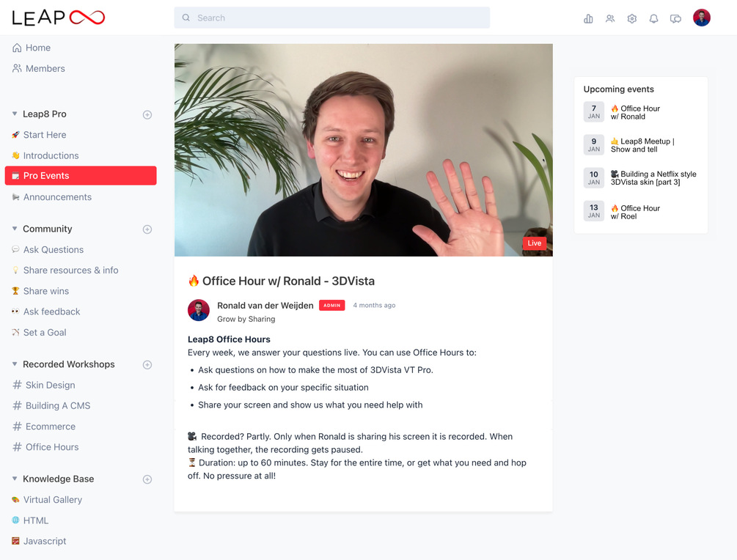Click the search input field
Image resolution: width=737 pixels, height=560 pixels.
(x=332, y=18)
